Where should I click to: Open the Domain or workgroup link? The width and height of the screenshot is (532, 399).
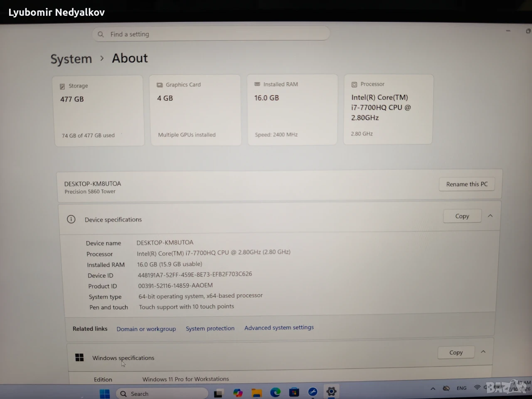click(x=146, y=329)
